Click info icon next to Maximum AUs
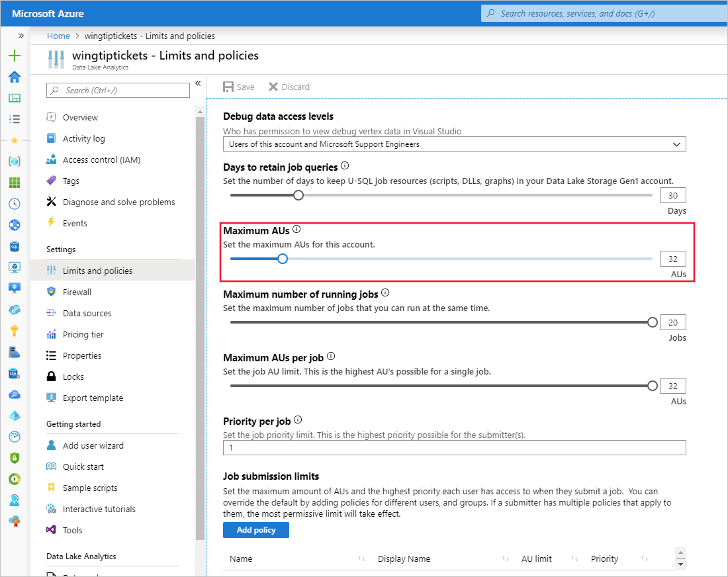728x577 pixels. coord(296,230)
